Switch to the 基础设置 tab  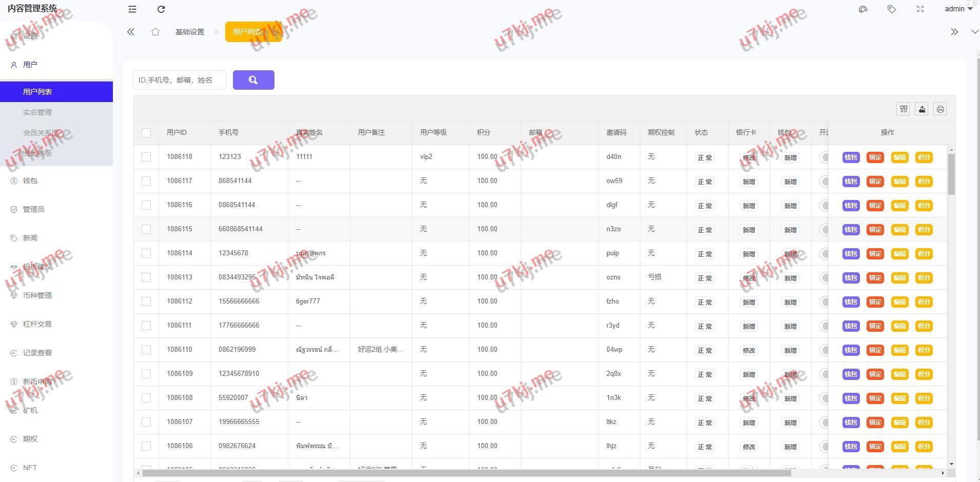tap(190, 32)
